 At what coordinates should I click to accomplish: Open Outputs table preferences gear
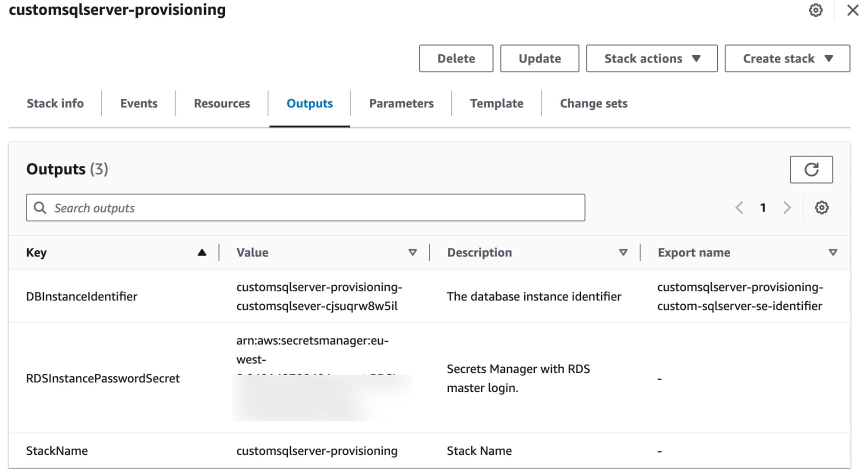click(822, 208)
